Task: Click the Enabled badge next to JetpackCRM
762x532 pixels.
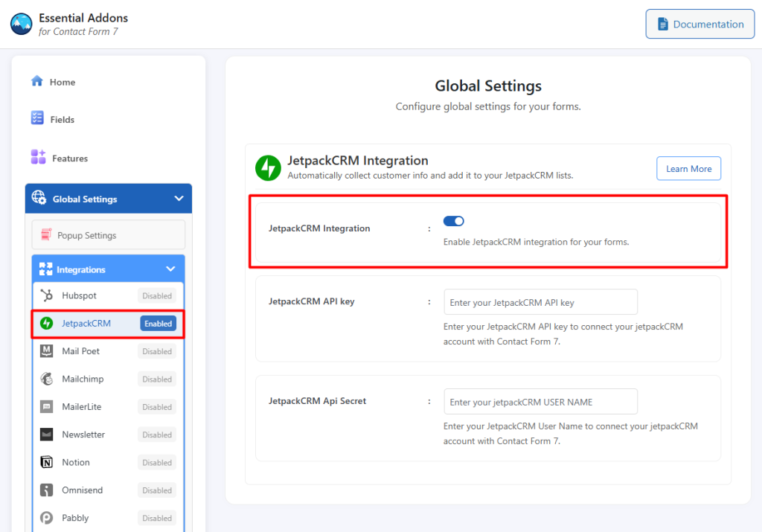Action: pos(158,324)
